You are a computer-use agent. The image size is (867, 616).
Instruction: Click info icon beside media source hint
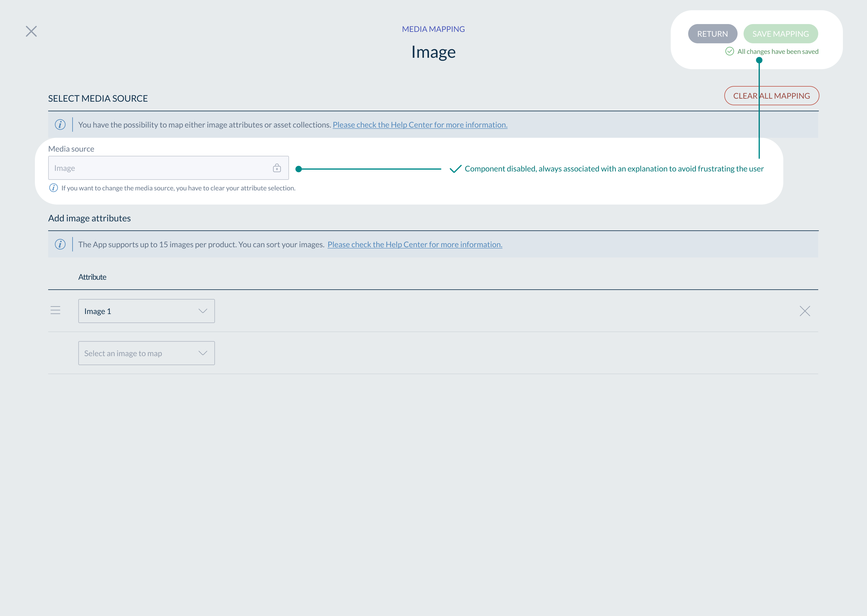(54, 188)
